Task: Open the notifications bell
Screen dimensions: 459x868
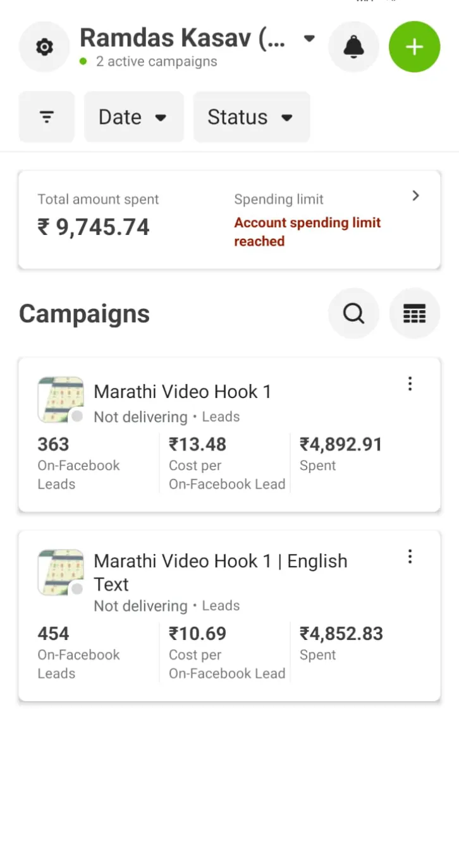Action: click(353, 47)
